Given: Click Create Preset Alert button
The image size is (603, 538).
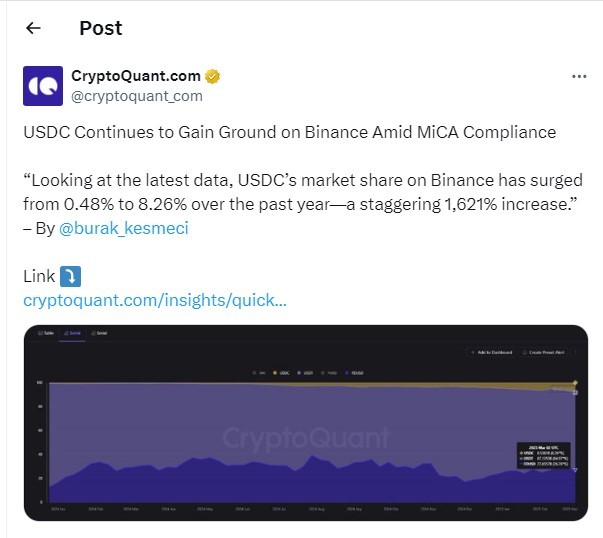Looking at the screenshot, I should click(x=544, y=352).
